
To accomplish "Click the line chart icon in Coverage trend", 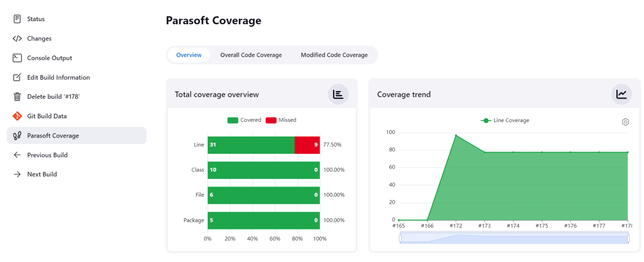I will pos(621,94).
